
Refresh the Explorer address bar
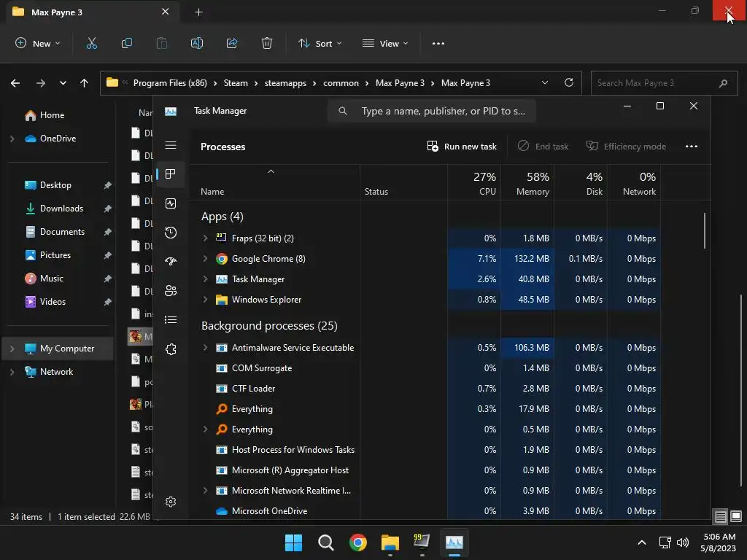pos(569,82)
